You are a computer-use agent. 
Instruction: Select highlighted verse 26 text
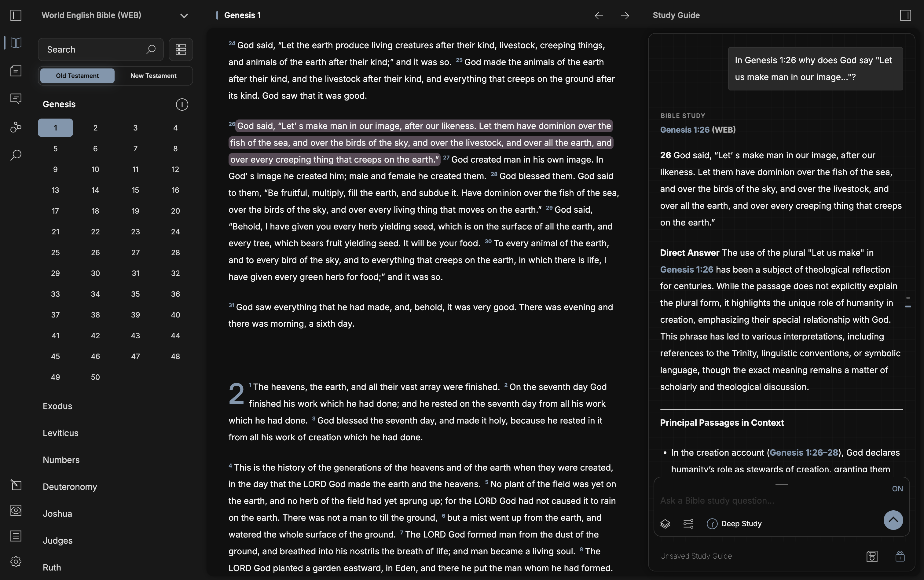[421, 143]
